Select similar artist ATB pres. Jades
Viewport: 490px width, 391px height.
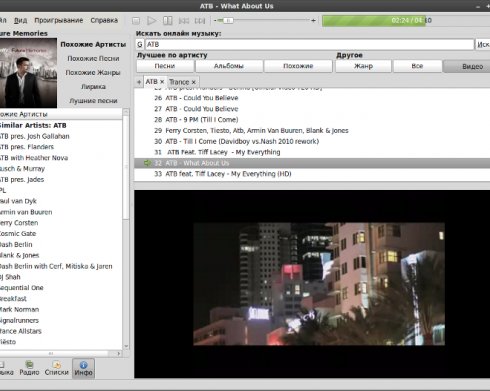(22, 180)
